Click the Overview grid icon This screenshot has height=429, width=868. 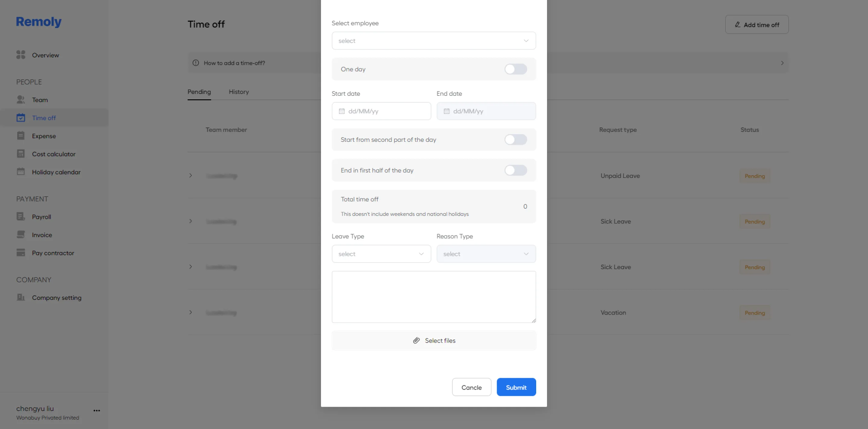[21, 55]
